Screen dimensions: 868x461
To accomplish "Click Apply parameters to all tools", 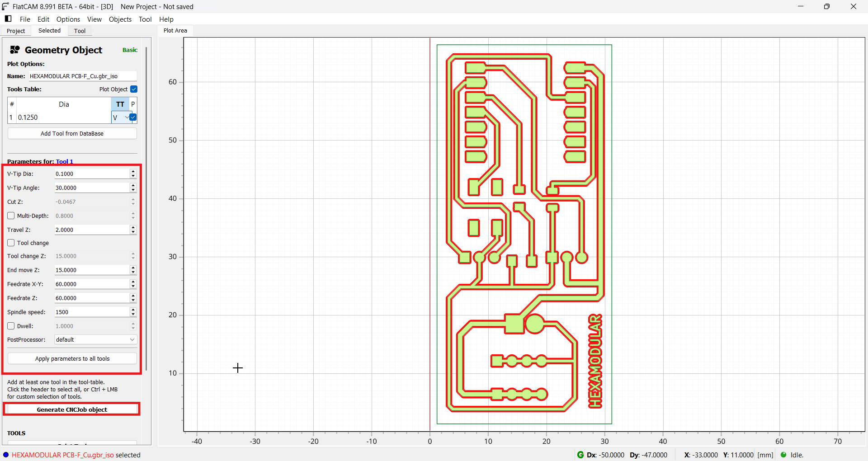I will coord(72,358).
